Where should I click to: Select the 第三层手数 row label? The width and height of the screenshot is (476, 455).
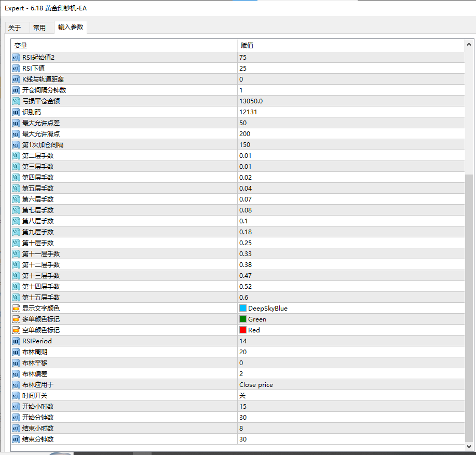[38, 166]
